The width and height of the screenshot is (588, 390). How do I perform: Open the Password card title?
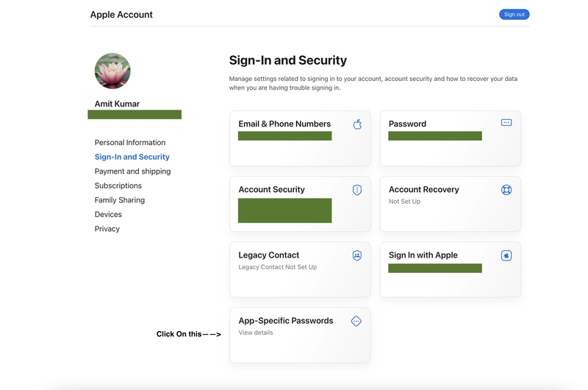tap(407, 124)
